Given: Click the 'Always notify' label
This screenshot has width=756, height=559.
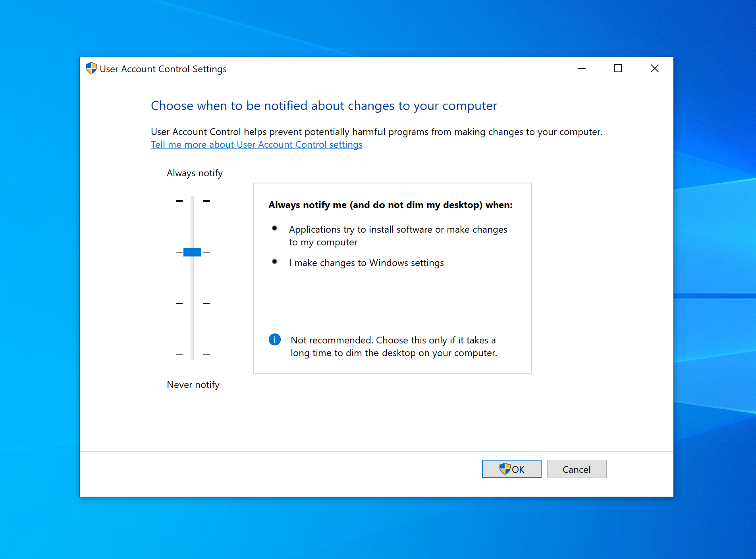Looking at the screenshot, I should [195, 173].
